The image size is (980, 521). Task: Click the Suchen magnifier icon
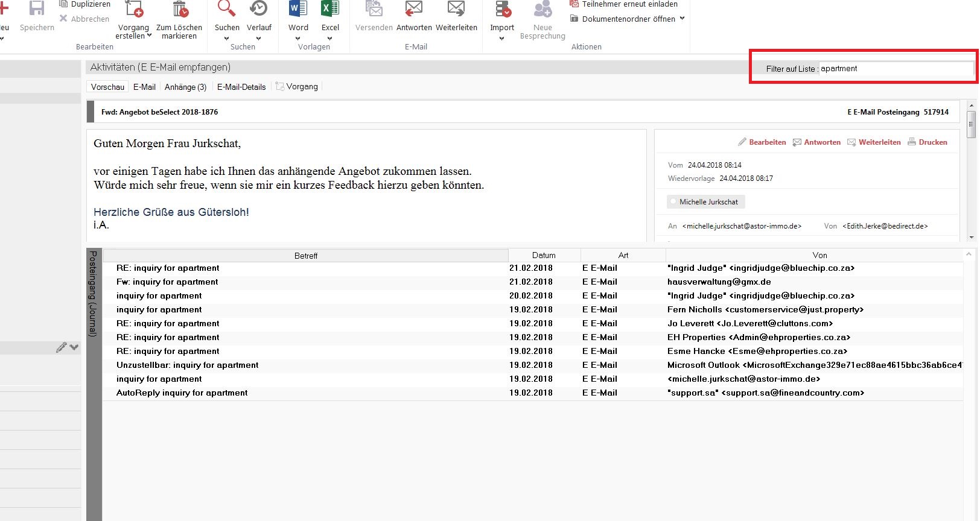[x=227, y=10]
